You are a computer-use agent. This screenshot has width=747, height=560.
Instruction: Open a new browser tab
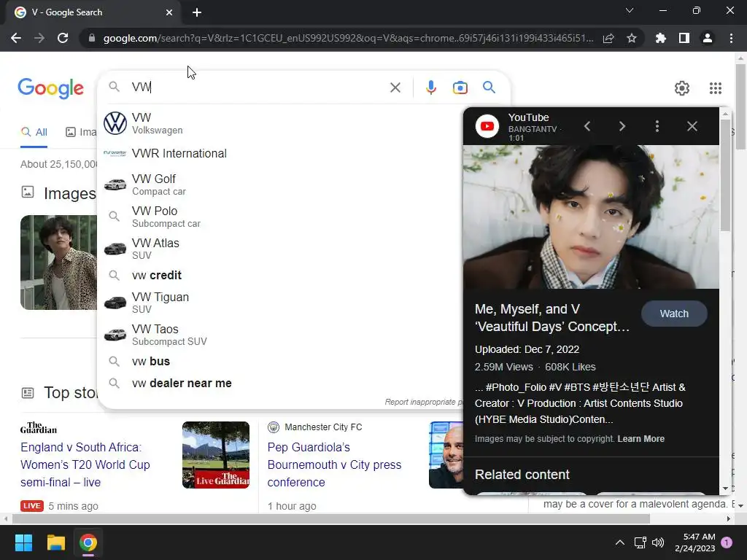pos(197,12)
